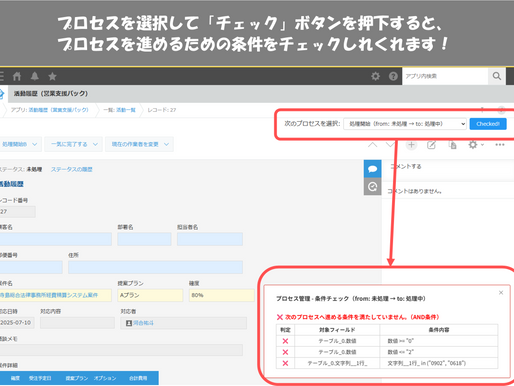The image size is (514, 386).
Task: Show the change history clock tab
Action: click(372, 186)
